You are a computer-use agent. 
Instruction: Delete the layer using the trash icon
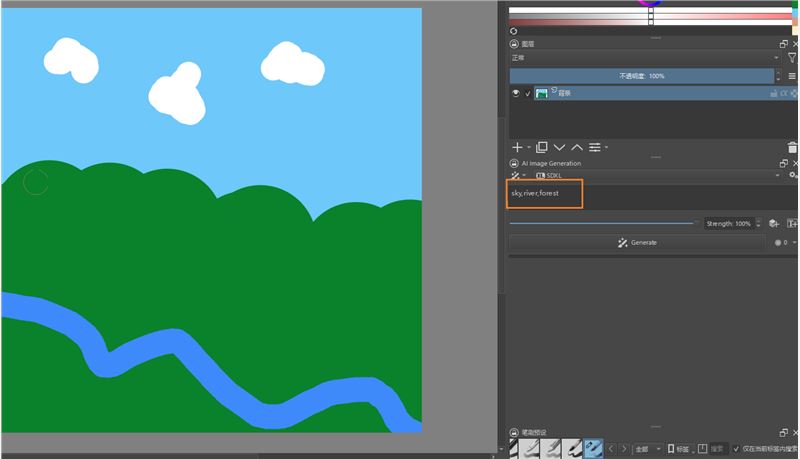coord(792,147)
